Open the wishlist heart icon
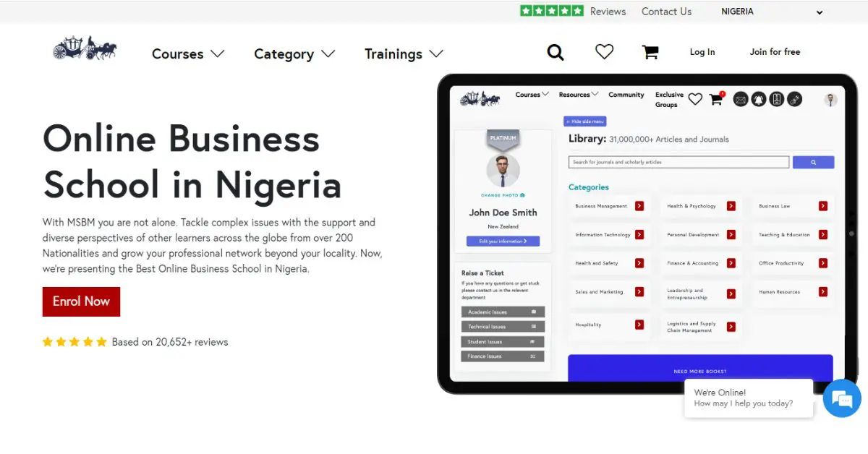Screen dimensions: 868x454 pyautogui.click(x=604, y=51)
